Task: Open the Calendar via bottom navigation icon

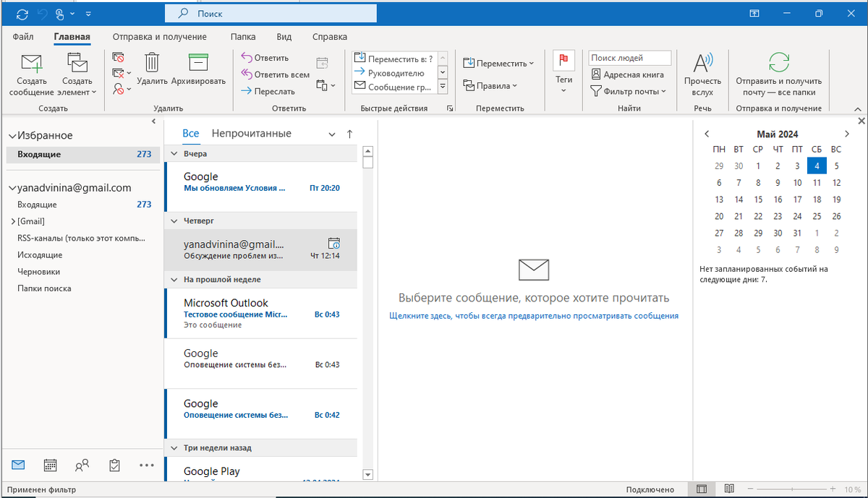Action: coord(49,465)
